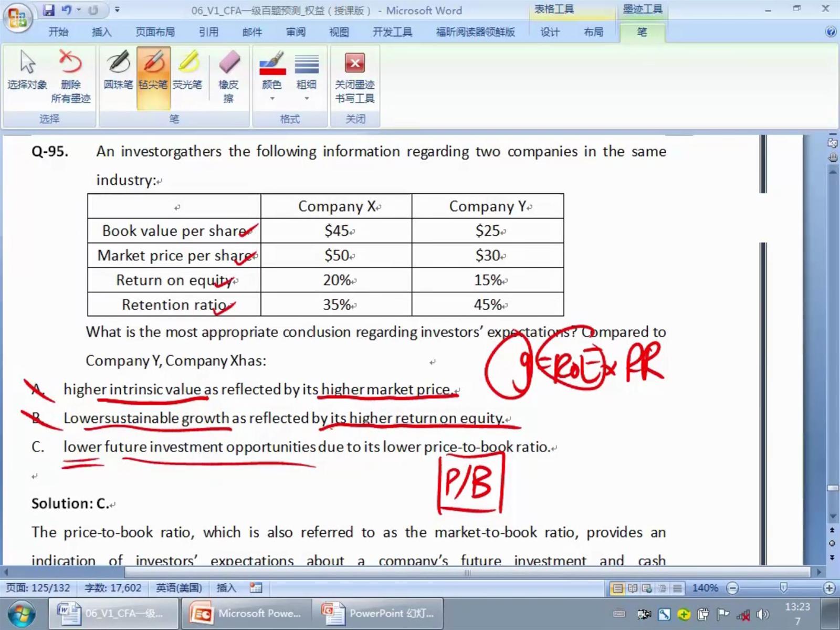
Task: Open the 开发工具 (Developer) tab
Action: [392, 32]
